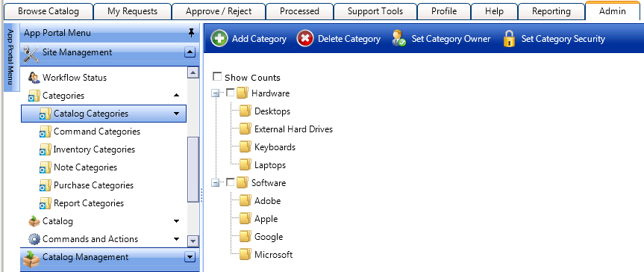Screen dimensions: 644x272
Task: Click the Command Categories folder icon
Action: (x=46, y=132)
